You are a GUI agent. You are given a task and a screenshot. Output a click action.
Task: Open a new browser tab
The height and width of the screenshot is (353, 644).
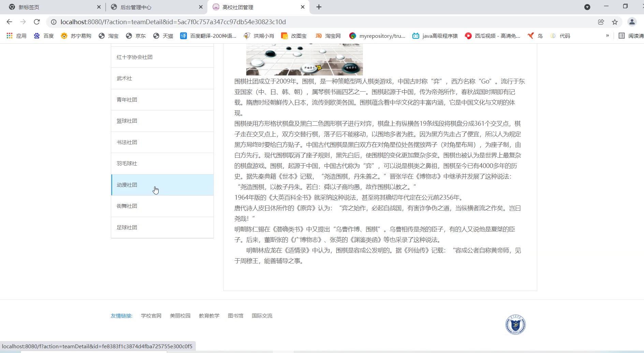(319, 7)
